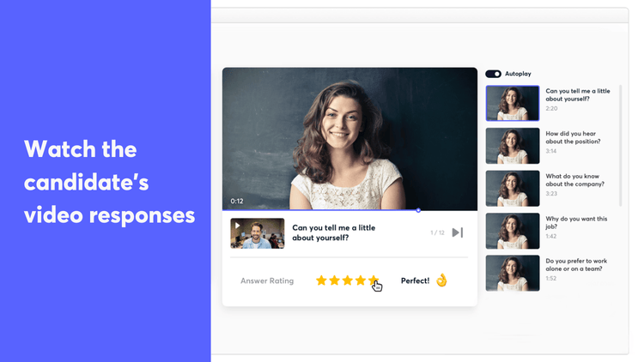Click the 1:42 duration label
The height and width of the screenshot is (362, 644).
(x=550, y=236)
